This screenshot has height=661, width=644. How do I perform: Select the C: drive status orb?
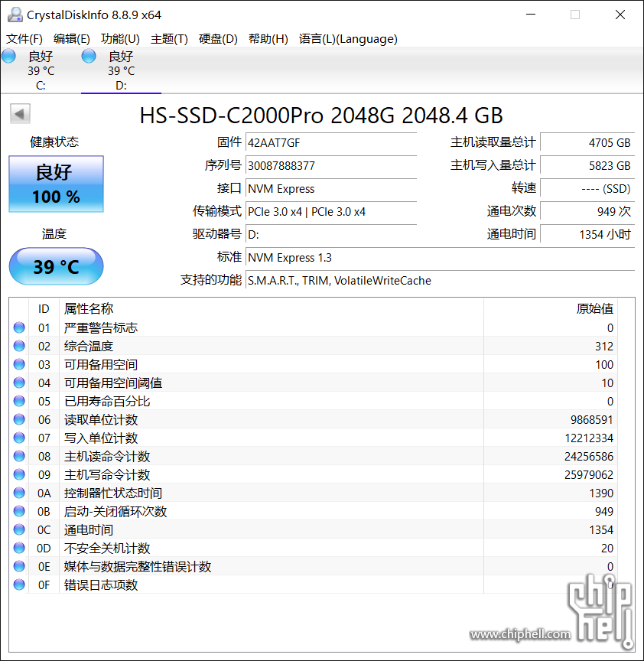click(x=8, y=56)
